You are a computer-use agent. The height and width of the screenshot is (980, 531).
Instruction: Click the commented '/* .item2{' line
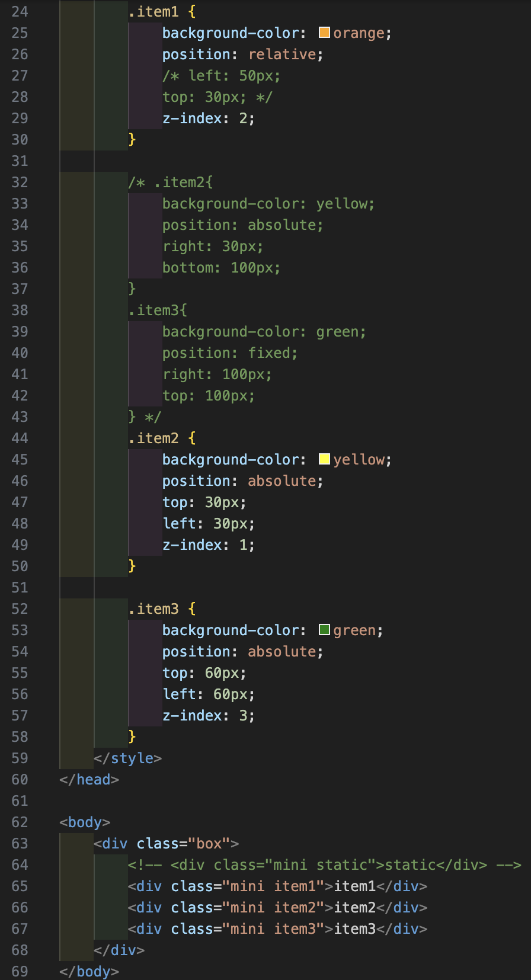point(171,182)
